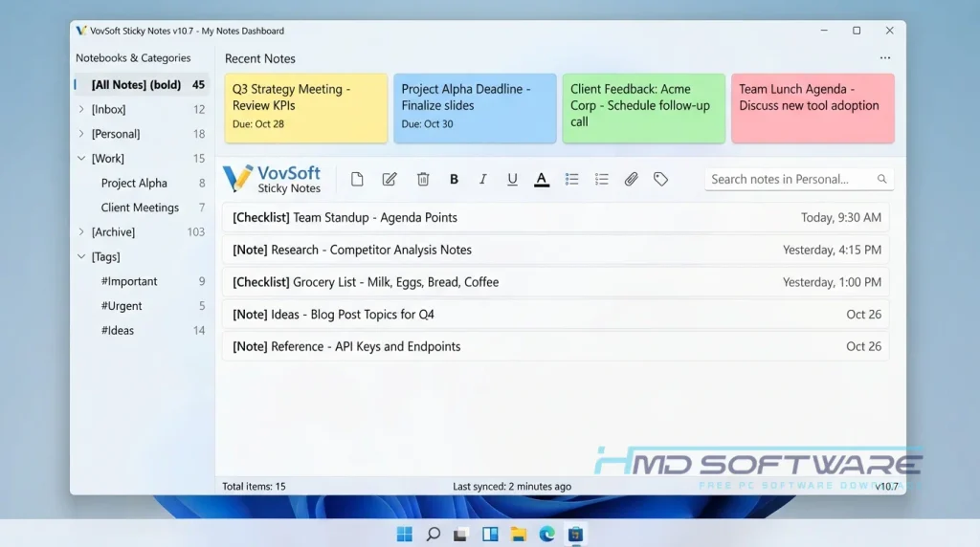Open Microsoft Store taskbar icon

pos(575,534)
